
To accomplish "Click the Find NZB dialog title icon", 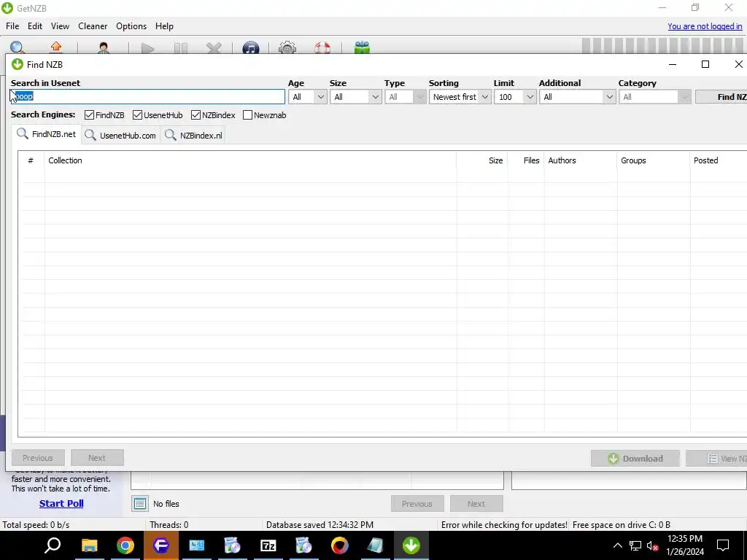I will [x=18, y=64].
